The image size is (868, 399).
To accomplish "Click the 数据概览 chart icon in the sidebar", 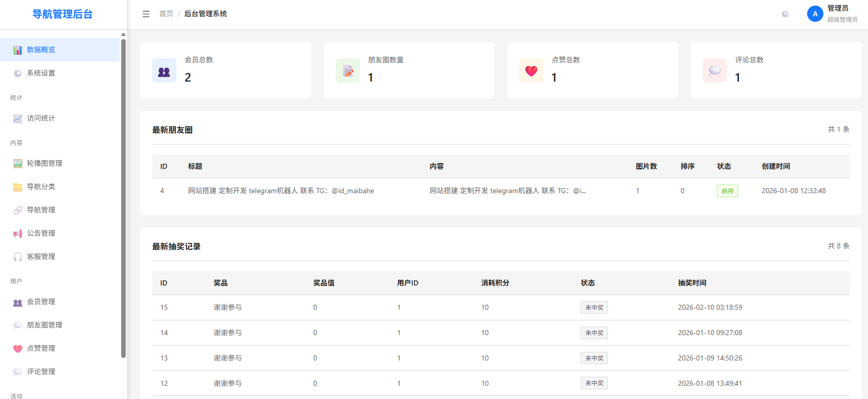I will click(x=18, y=50).
